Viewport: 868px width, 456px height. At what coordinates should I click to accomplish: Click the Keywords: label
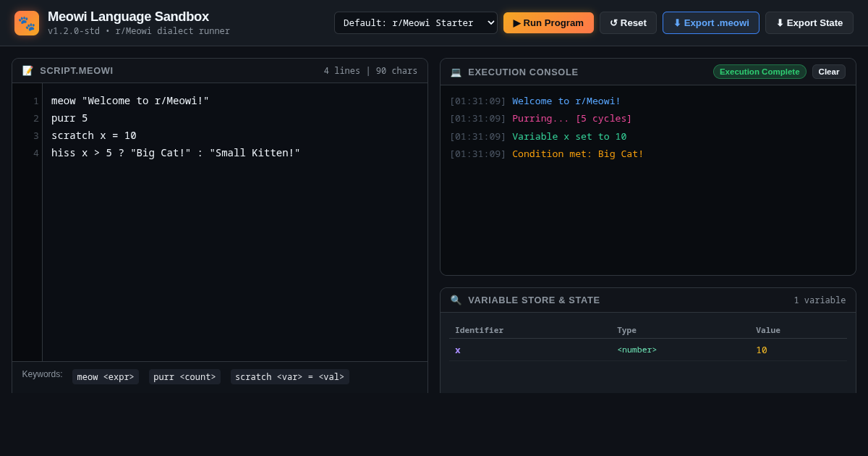point(42,374)
